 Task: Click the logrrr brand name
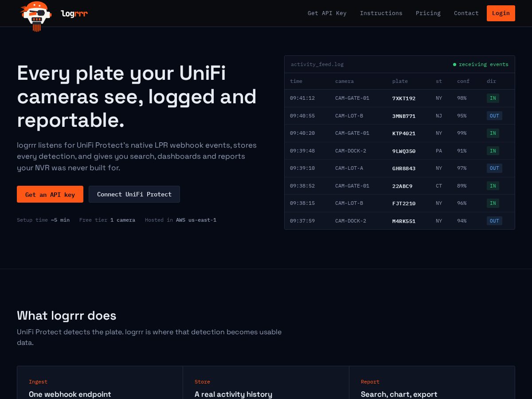74,14
